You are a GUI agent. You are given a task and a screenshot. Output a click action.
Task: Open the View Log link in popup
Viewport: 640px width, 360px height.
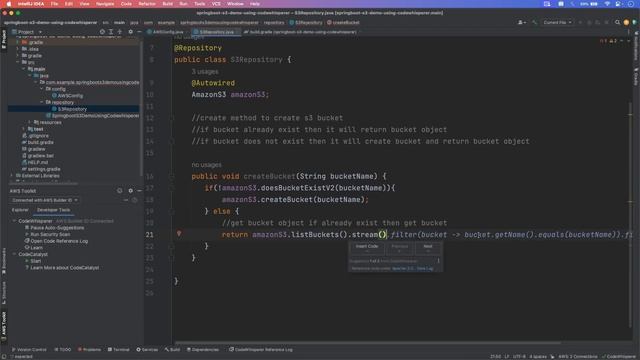coord(425,269)
